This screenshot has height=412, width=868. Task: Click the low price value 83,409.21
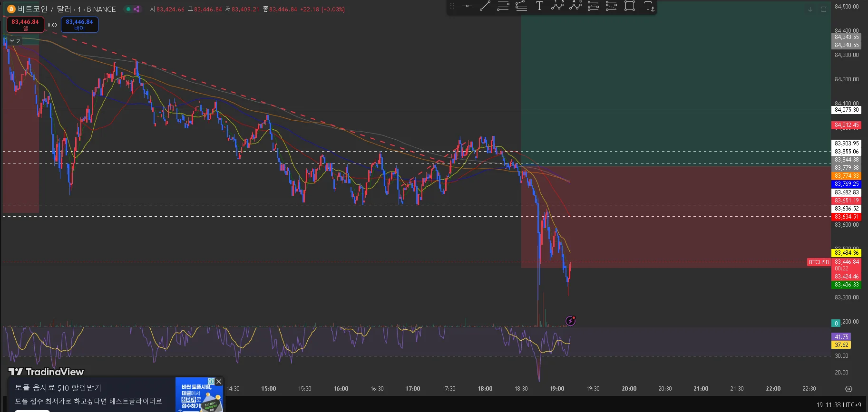[x=245, y=10]
